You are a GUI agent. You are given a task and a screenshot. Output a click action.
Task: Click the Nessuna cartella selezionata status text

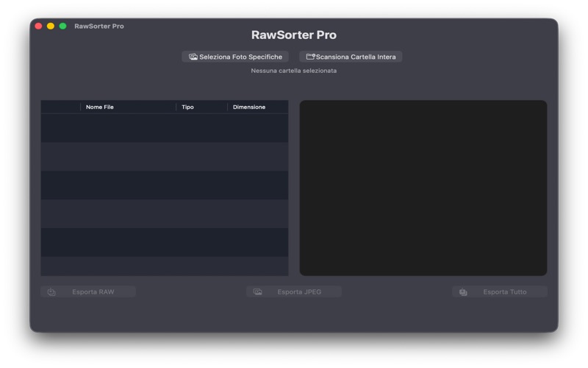click(293, 71)
